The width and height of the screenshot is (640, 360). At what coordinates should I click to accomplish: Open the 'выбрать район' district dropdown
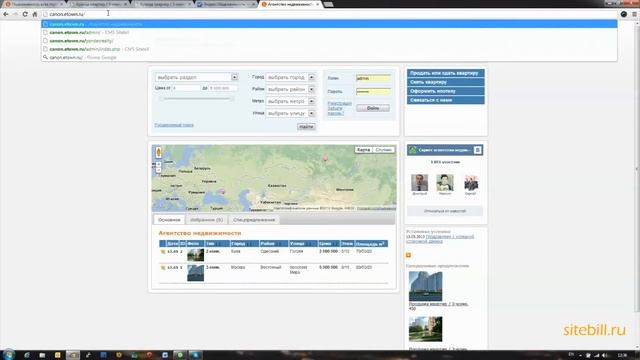coord(290,89)
